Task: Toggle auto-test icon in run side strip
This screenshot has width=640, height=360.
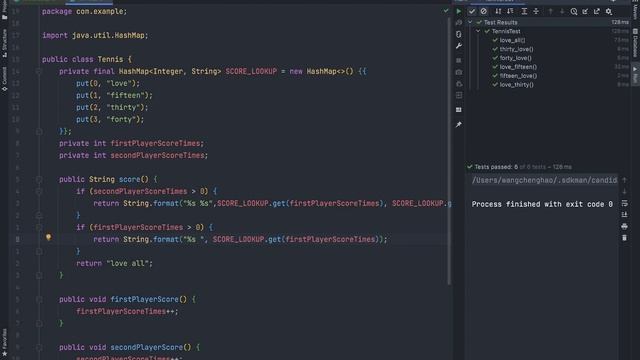Action: pos(459,34)
